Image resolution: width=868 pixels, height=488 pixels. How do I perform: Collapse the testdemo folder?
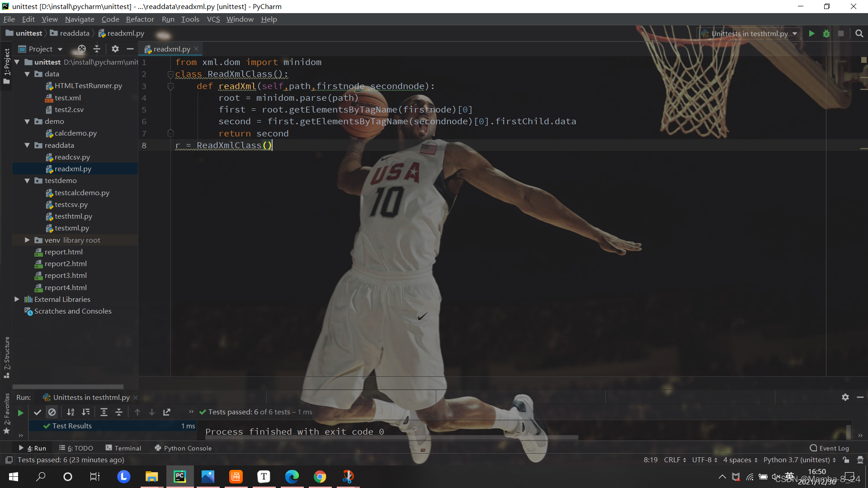(27, 181)
